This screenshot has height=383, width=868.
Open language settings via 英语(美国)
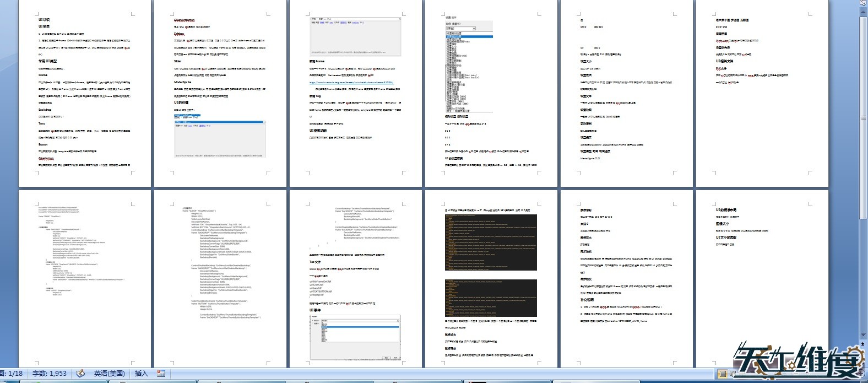109,374
